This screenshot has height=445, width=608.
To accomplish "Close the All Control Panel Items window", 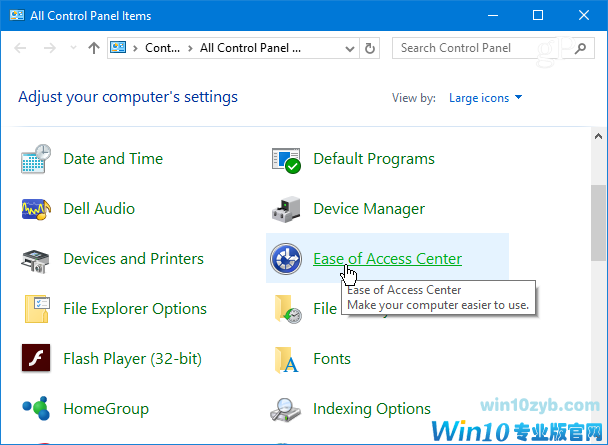I will [584, 16].
